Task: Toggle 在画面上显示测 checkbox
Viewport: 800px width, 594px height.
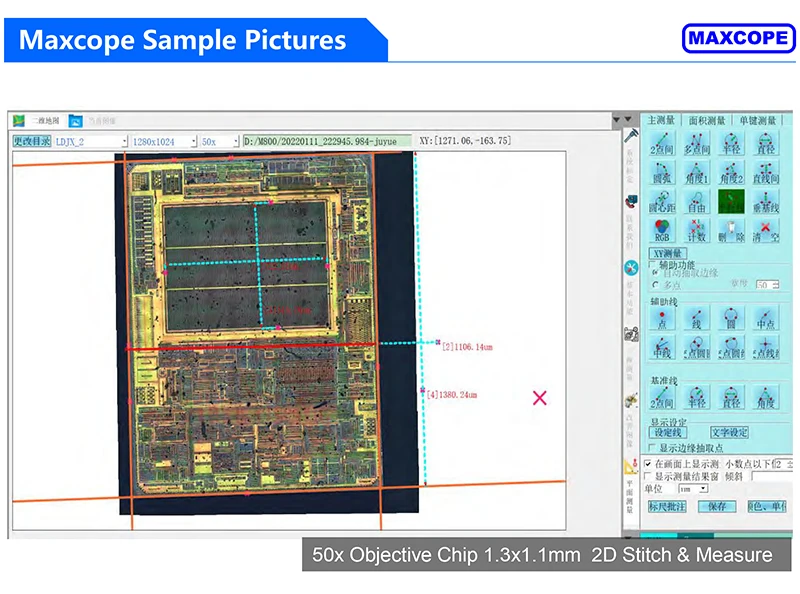Action: (649, 464)
